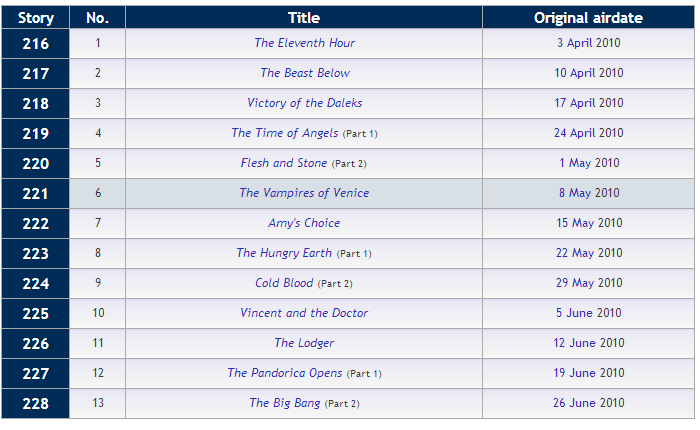Click The Hungry Earth title link
This screenshot has height=430, width=700.
[x=283, y=253]
